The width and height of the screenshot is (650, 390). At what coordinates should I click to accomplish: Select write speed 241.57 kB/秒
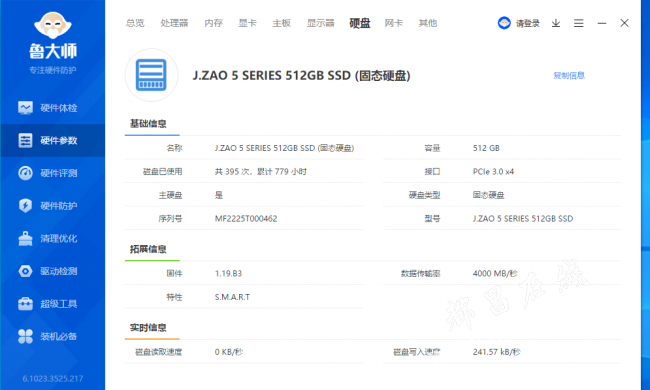click(x=496, y=352)
